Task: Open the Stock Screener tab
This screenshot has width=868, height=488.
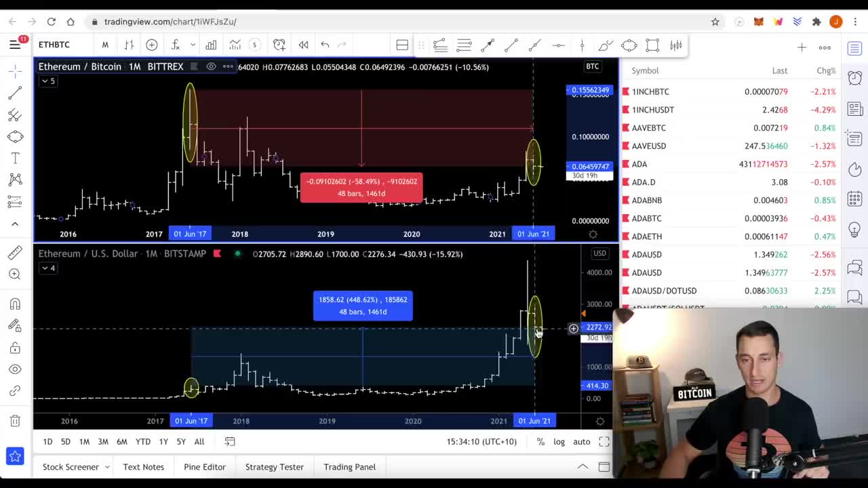Action: 71,466
